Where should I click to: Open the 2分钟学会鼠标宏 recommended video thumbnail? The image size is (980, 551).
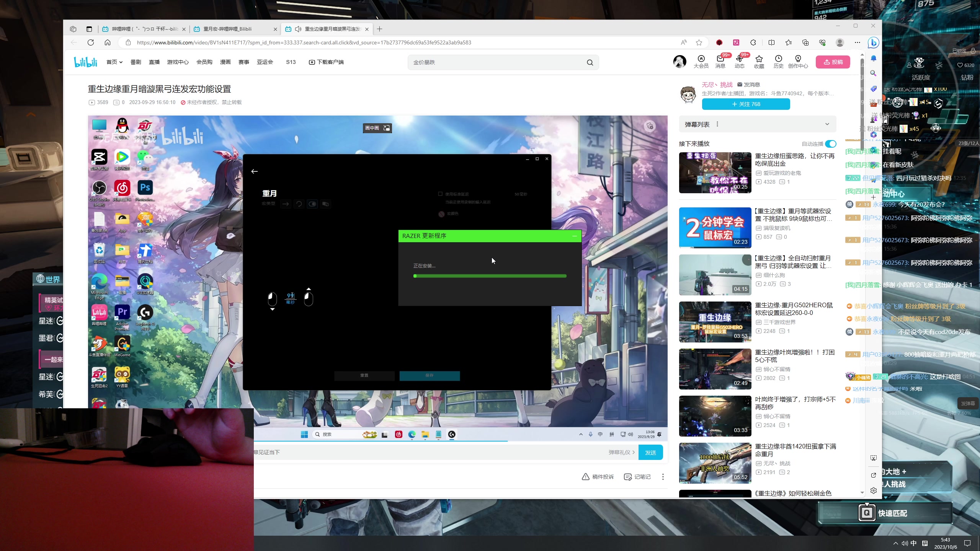[x=715, y=228]
